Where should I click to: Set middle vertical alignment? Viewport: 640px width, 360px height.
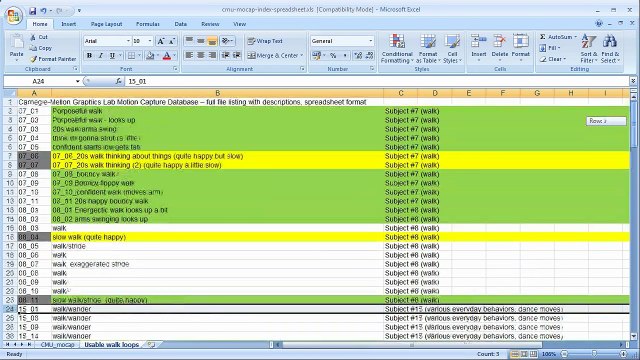(200, 41)
